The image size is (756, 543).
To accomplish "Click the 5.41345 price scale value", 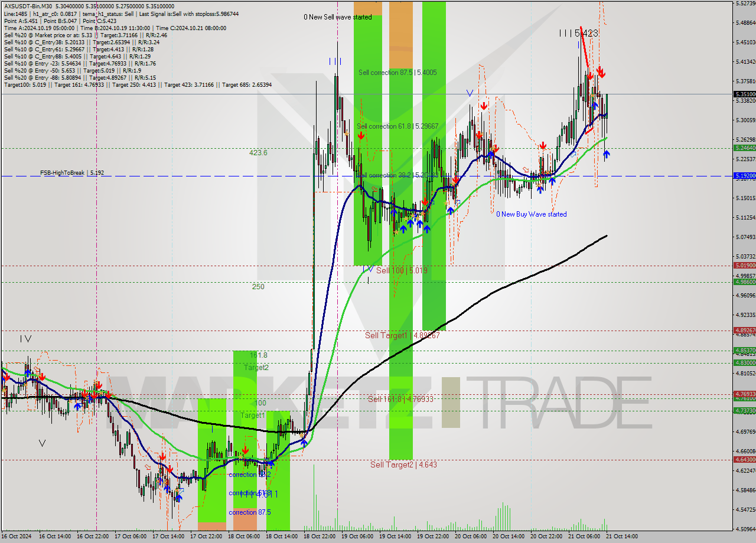I will [745, 62].
